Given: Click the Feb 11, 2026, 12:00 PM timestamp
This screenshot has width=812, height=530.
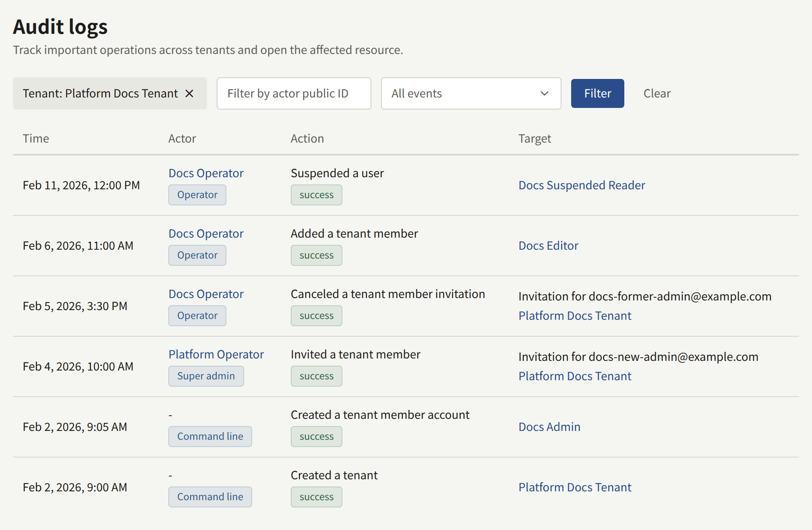Looking at the screenshot, I should (x=81, y=185).
